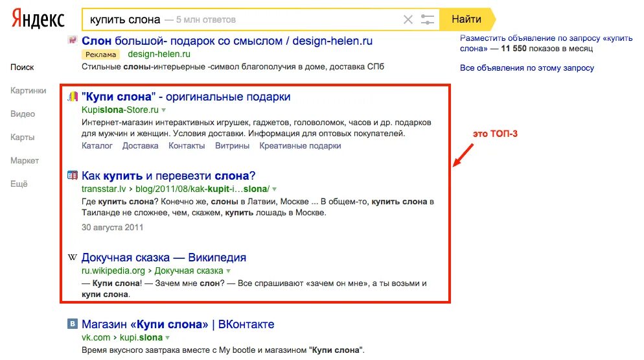
Task: Switch to Карты search
Action: pyautogui.click(x=22, y=137)
